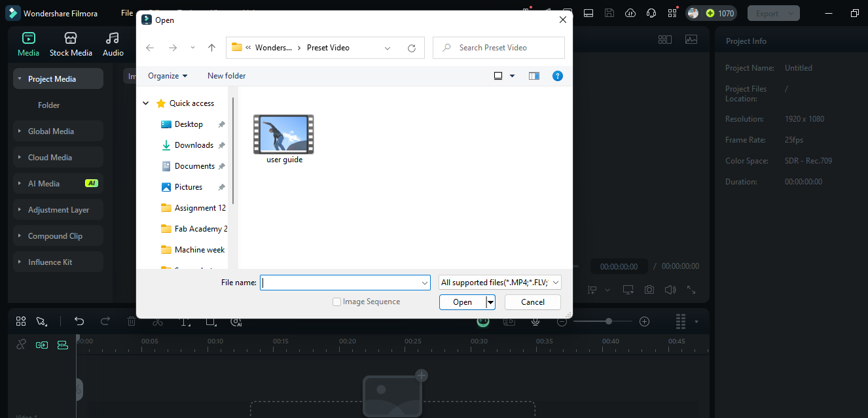This screenshot has height=418, width=868.
Task: Open the Organize menu in the dialog
Action: point(168,75)
